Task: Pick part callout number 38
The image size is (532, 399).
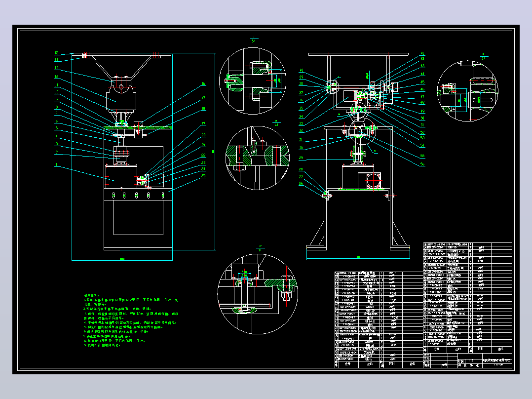Action: (x=301, y=83)
